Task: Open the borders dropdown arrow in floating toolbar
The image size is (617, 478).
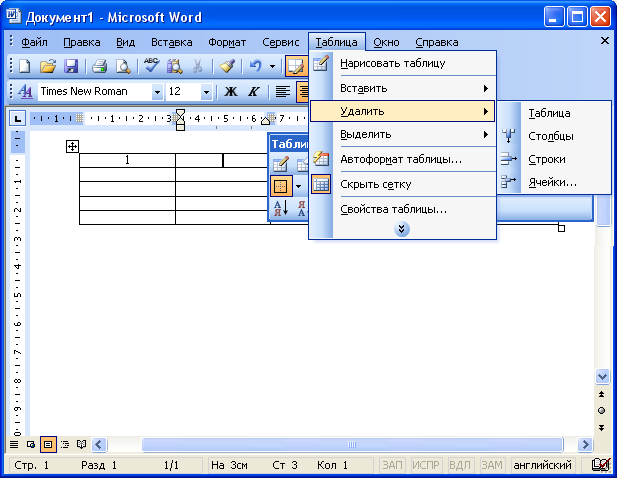Action: [299, 186]
